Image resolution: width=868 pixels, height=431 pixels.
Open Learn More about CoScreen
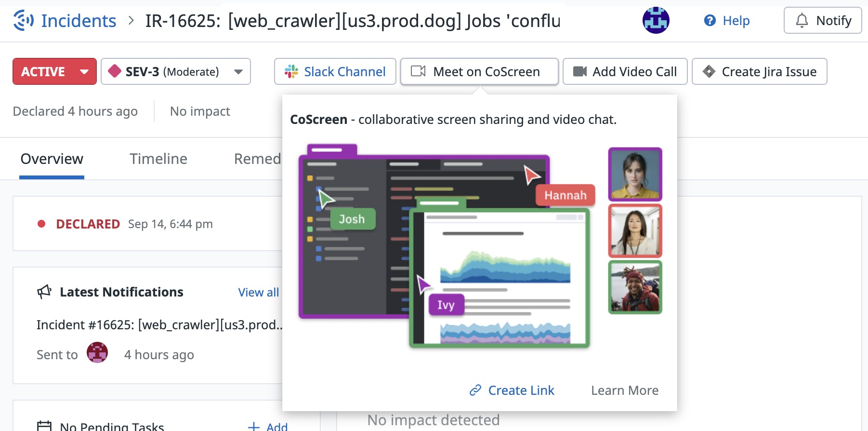tap(625, 390)
